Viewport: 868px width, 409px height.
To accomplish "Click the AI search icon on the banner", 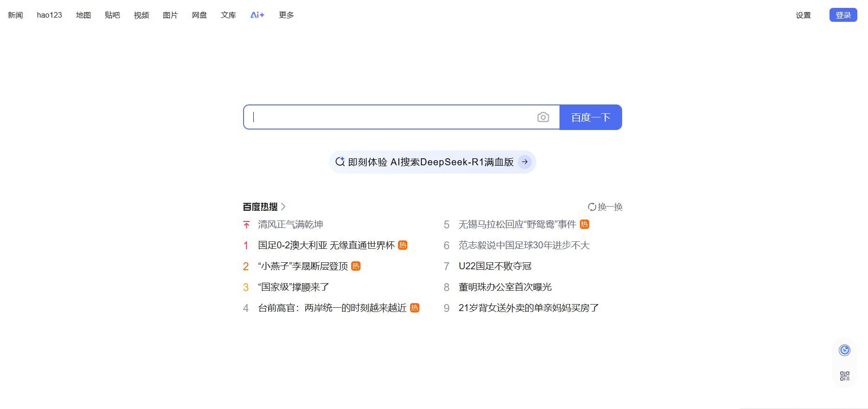I will tap(340, 162).
